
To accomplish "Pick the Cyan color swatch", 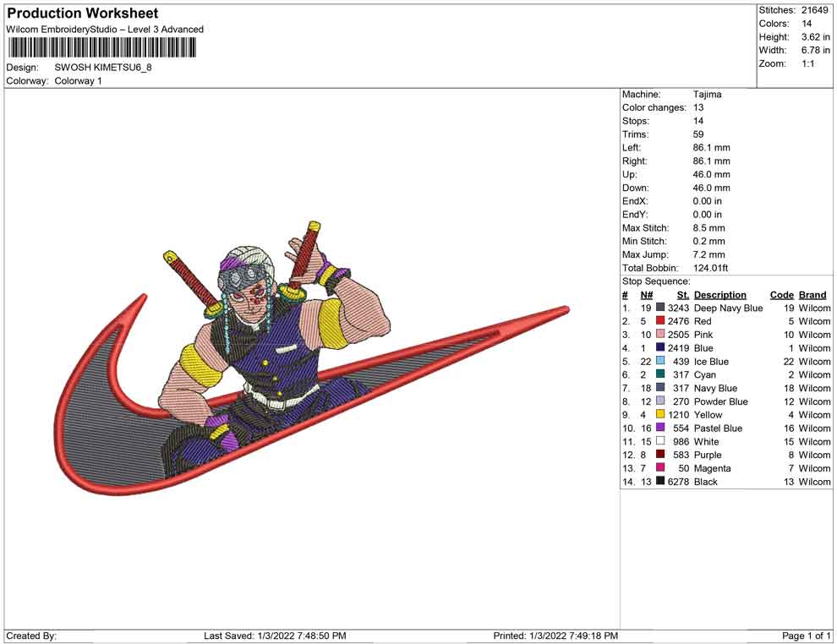I will pos(660,374).
